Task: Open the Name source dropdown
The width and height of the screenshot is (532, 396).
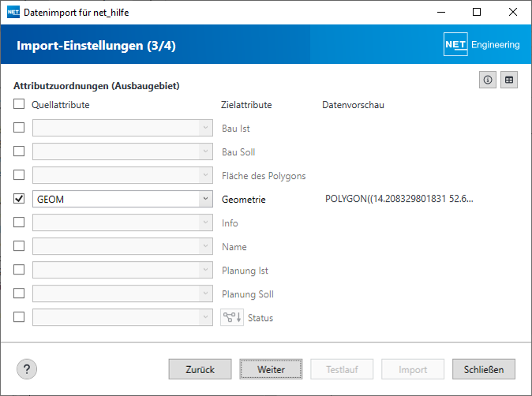Action: coord(123,246)
